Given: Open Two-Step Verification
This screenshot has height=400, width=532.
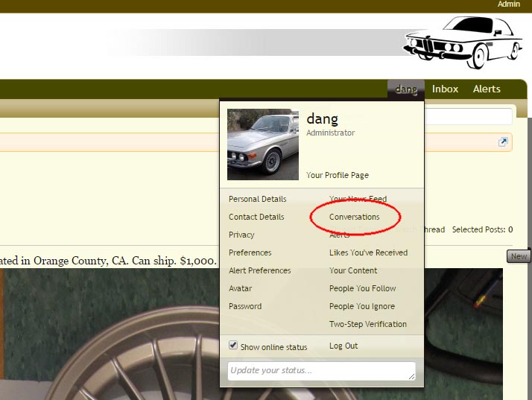Looking at the screenshot, I should 368,324.
